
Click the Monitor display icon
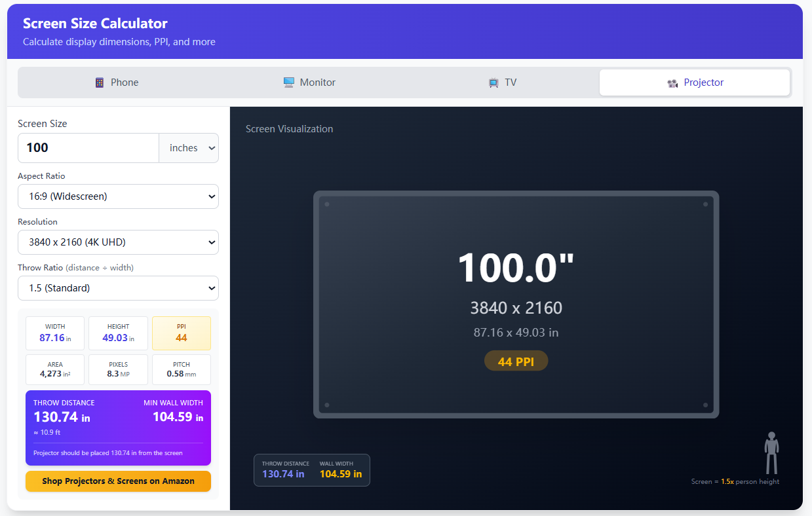point(288,82)
